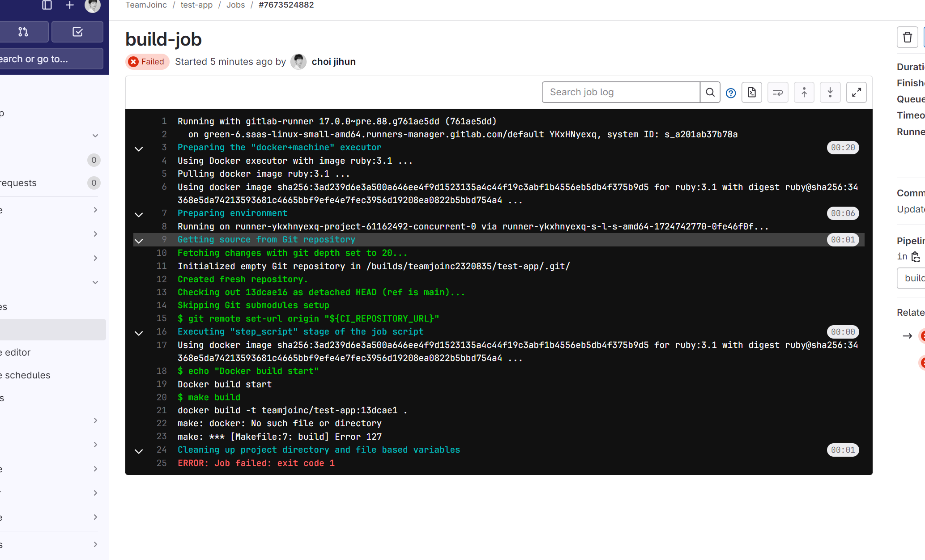Open job log search help icon

[x=731, y=93]
